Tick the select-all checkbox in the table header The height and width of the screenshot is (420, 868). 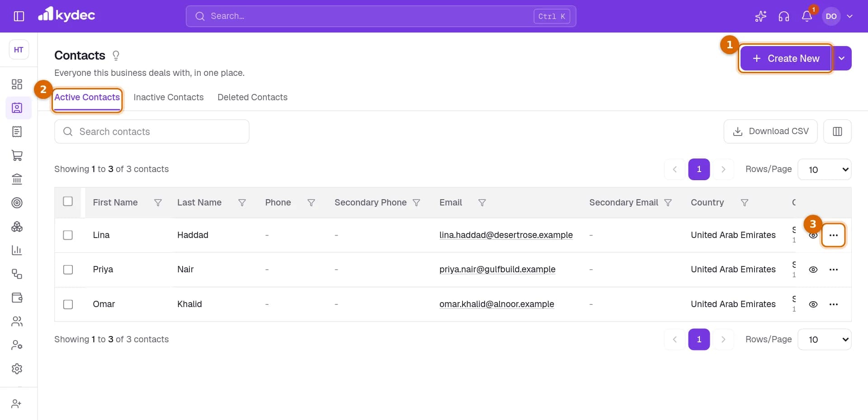(68, 201)
